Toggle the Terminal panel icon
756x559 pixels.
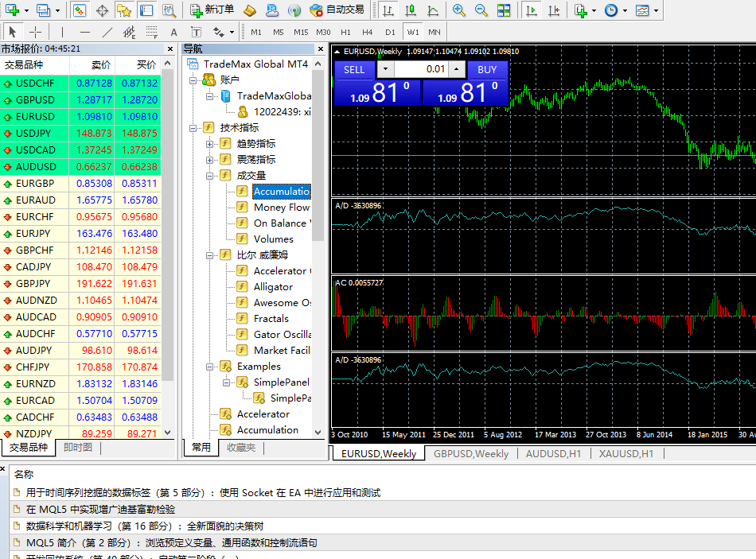(x=146, y=10)
